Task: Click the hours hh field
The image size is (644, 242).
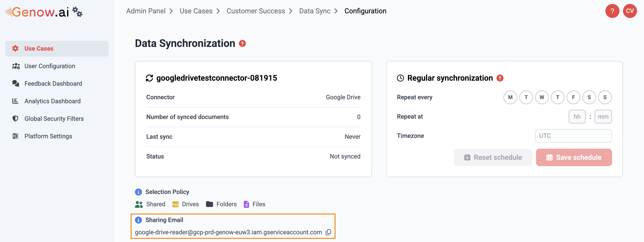Action: click(x=577, y=117)
